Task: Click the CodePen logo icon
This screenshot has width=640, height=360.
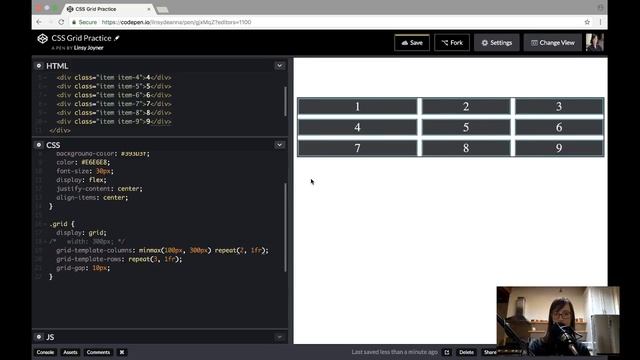Action: click(x=42, y=38)
